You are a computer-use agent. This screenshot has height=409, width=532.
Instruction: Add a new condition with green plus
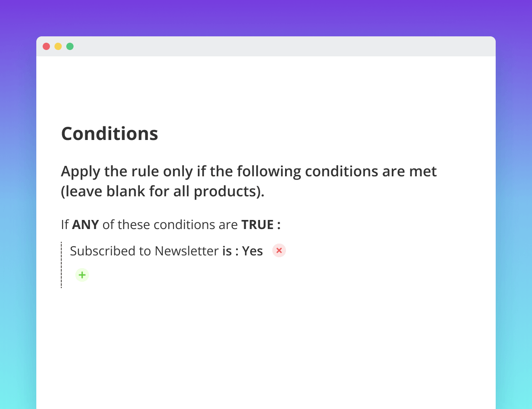point(82,275)
